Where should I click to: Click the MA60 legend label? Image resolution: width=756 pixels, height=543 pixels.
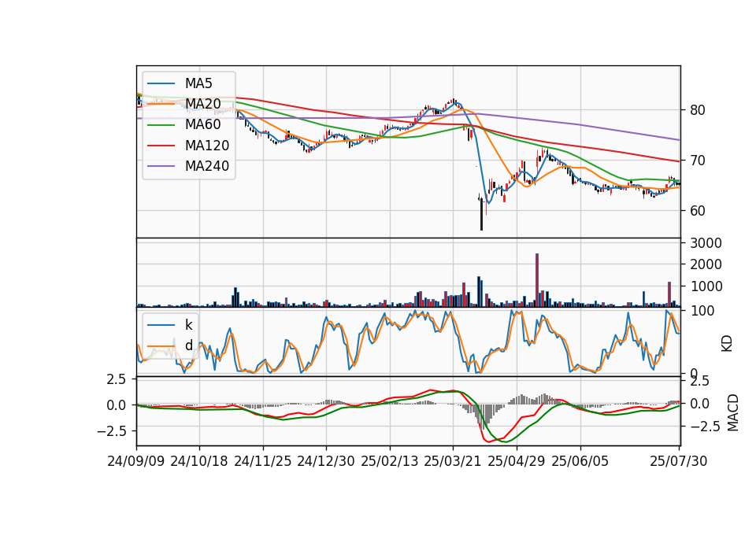tap(202, 125)
